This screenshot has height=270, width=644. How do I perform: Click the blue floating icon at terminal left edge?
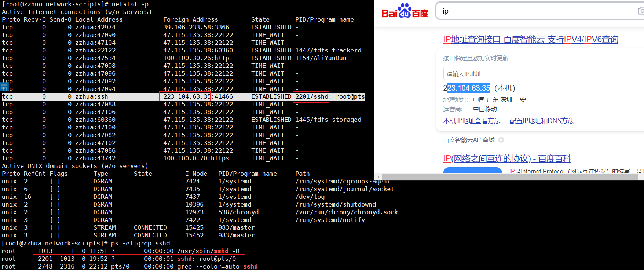click(4, 87)
